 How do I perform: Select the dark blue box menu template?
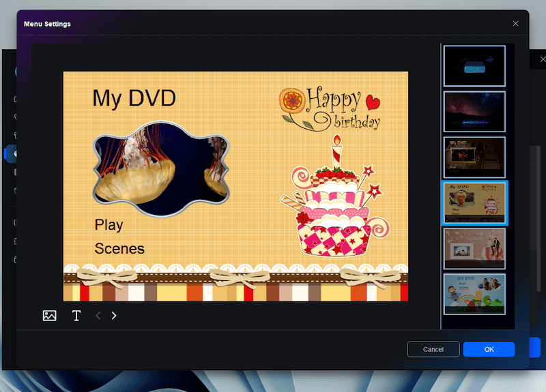pyautogui.click(x=474, y=65)
